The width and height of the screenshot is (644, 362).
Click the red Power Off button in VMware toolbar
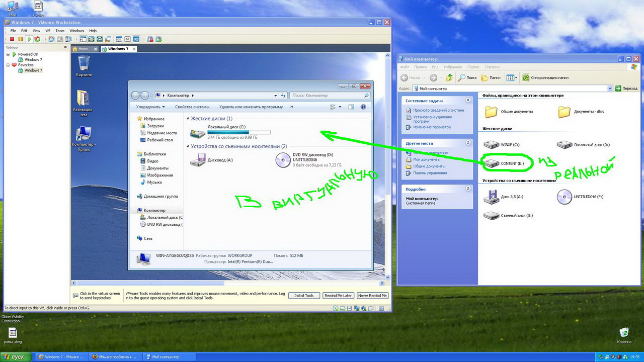pos(12,39)
